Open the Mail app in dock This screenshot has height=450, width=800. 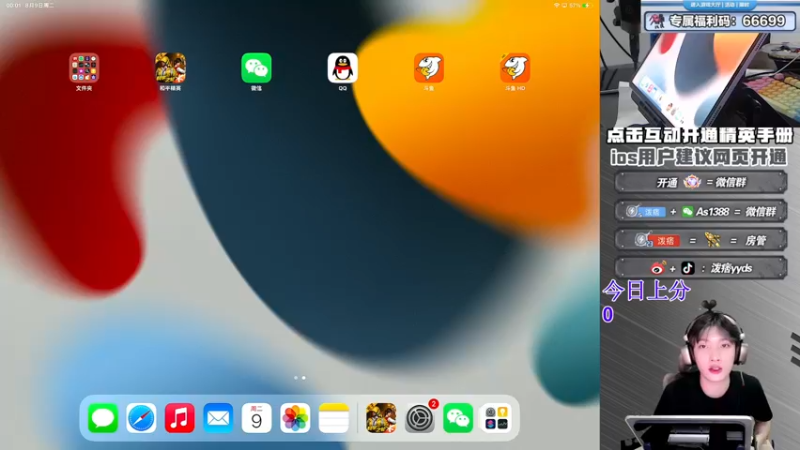[x=218, y=418]
